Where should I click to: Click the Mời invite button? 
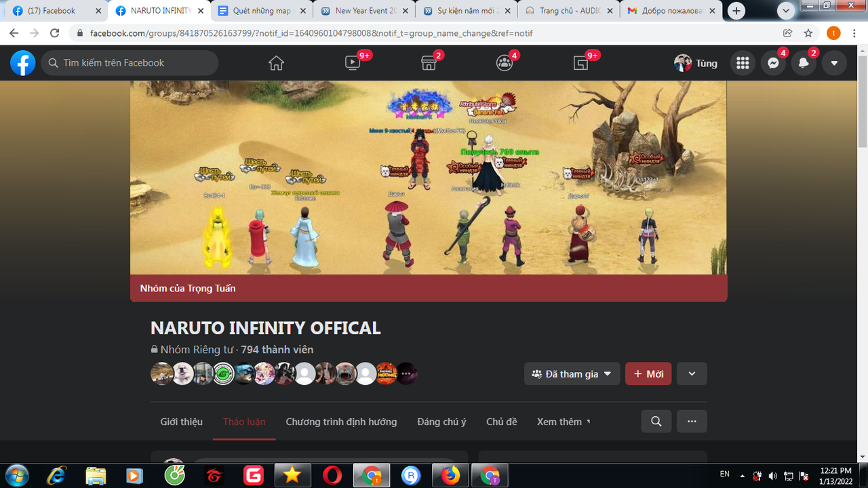coord(648,373)
